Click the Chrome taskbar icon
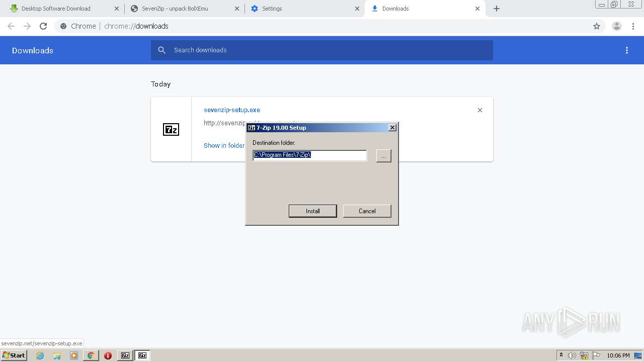This screenshot has height=362, width=644. point(91,355)
